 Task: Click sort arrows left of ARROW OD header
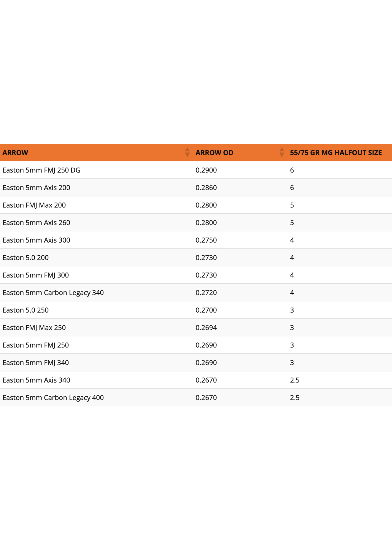click(x=187, y=152)
